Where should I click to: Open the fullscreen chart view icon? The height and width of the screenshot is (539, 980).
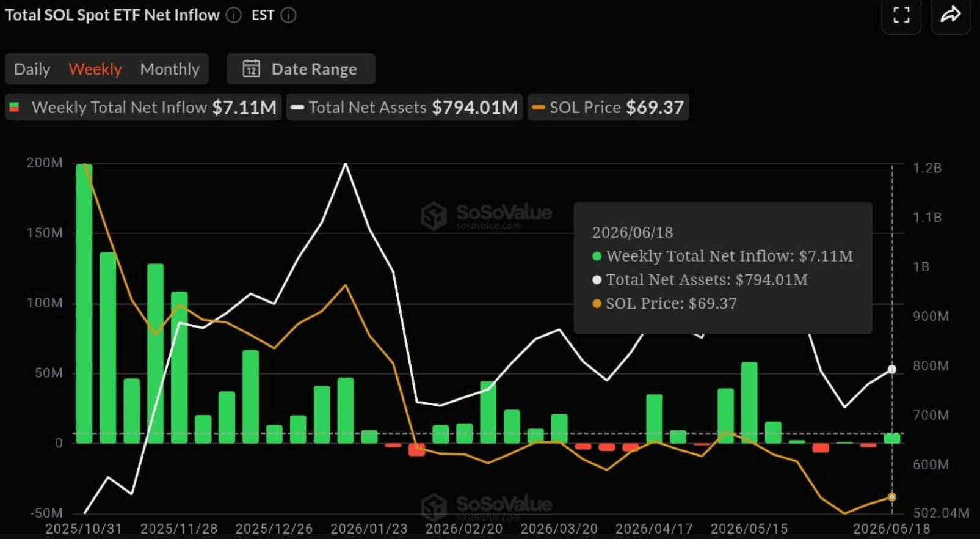[x=901, y=15]
